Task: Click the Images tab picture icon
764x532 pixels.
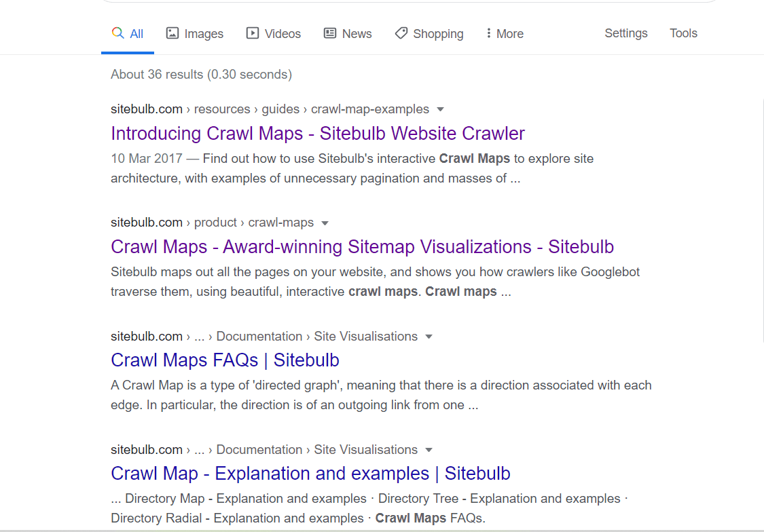Action: click(x=172, y=33)
